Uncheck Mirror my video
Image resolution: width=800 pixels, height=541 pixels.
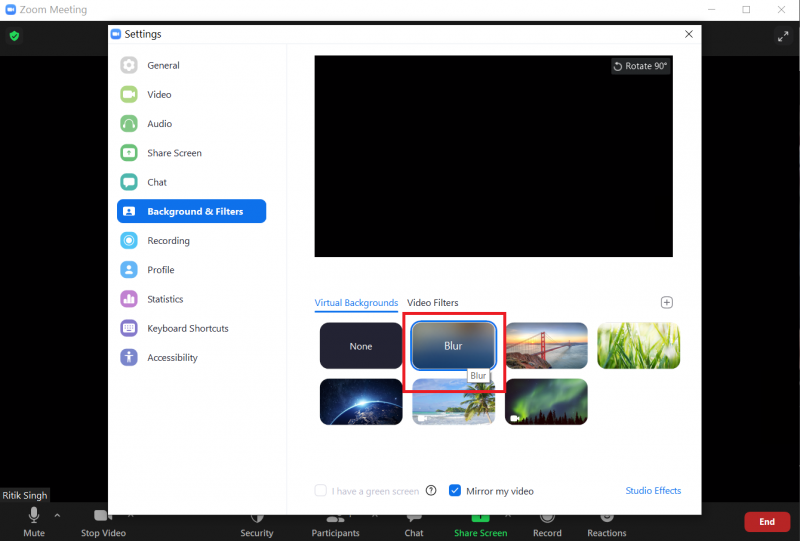click(x=455, y=490)
